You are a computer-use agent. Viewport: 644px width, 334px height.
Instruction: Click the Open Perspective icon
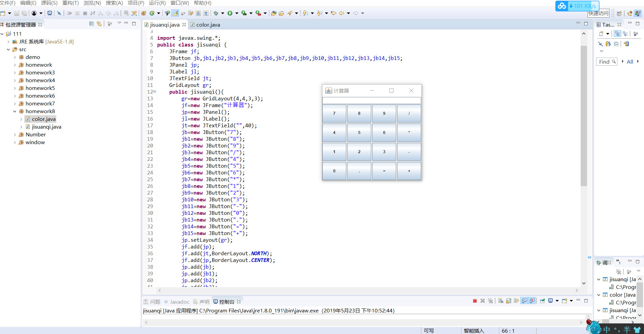(619, 13)
